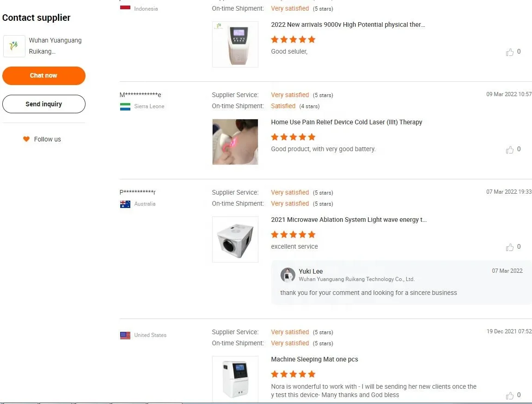The width and height of the screenshot is (532, 404).
Task: Open Machine Sleeping Mat one pcs link
Action: [314, 359]
